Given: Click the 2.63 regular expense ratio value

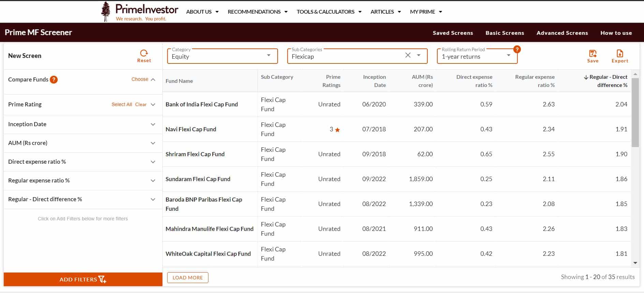Looking at the screenshot, I should tap(548, 104).
